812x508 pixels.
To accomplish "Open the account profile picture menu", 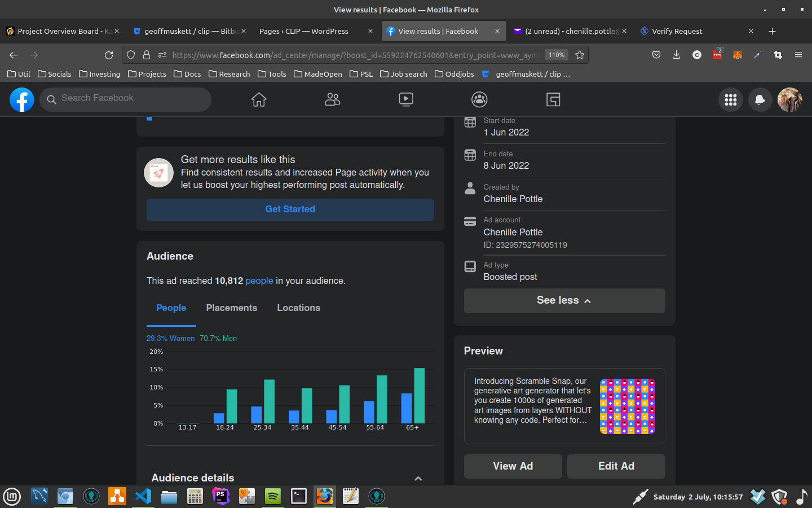I will point(789,99).
